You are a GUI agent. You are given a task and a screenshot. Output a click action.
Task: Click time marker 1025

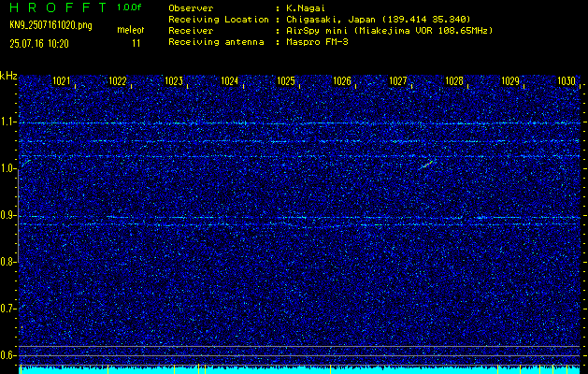click(286, 80)
